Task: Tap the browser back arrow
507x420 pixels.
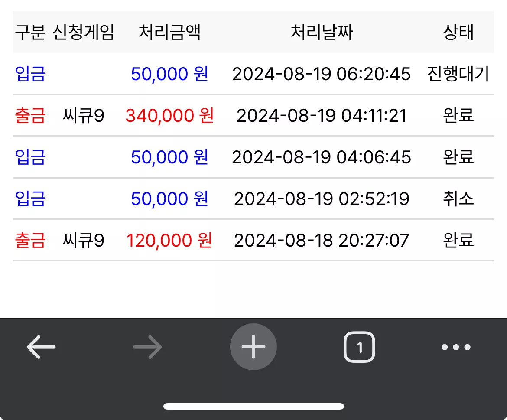Action: 41,347
